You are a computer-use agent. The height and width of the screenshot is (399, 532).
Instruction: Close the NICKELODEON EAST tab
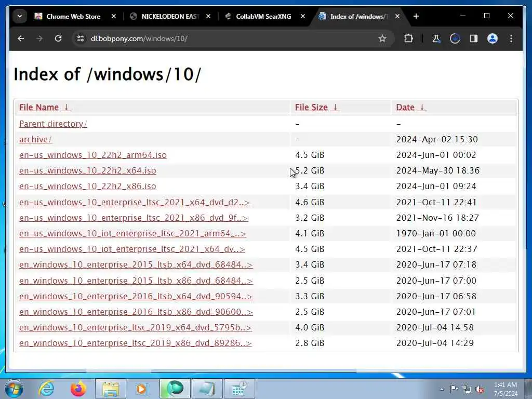point(208,16)
